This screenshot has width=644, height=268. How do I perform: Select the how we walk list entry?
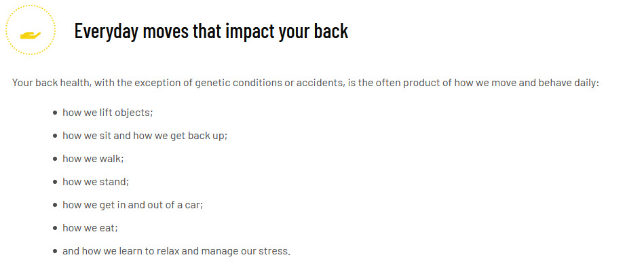[x=93, y=159]
